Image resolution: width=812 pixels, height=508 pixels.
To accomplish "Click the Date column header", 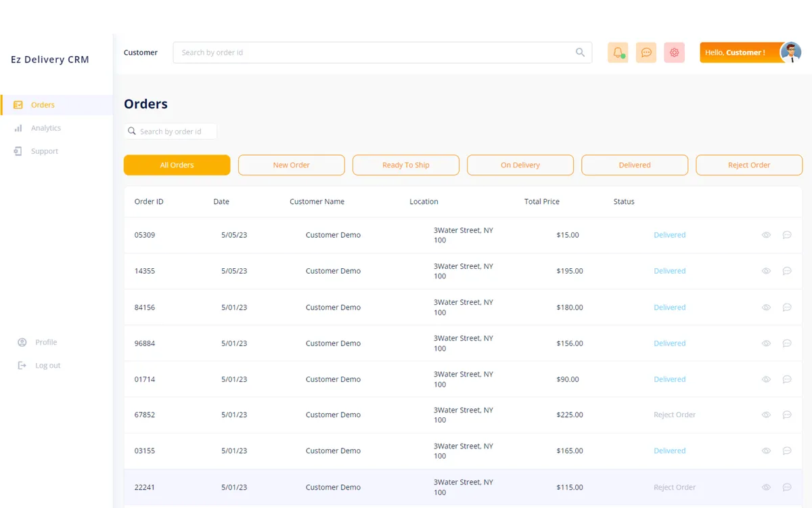I will tap(221, 202).
